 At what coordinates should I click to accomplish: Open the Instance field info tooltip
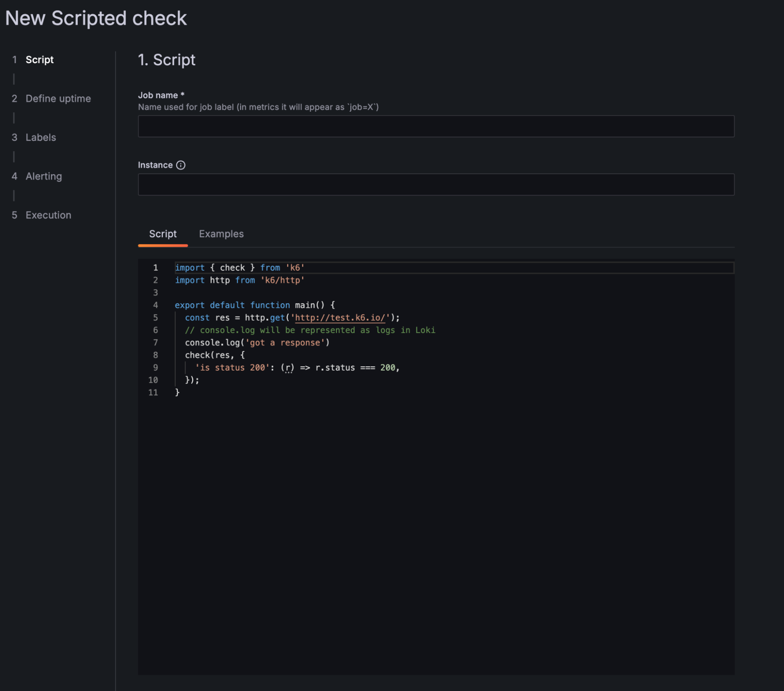tap(180, 165)
